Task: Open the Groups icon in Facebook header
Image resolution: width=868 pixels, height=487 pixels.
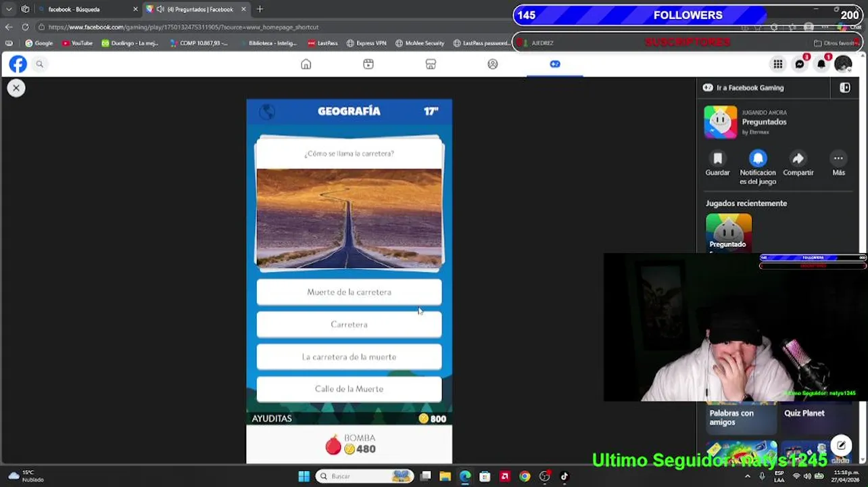Action: pyautogui.click(x=493, y=64)
